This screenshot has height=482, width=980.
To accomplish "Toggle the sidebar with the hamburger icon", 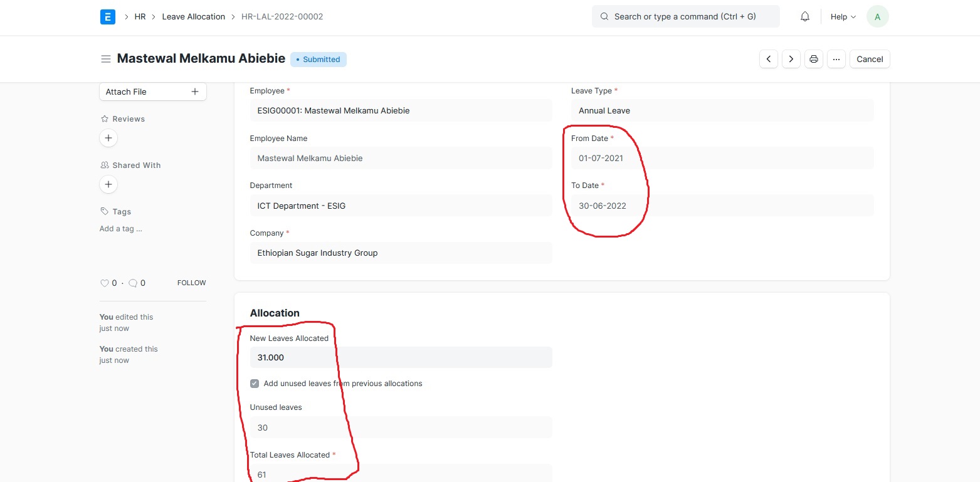I will (x=106, y=58).
